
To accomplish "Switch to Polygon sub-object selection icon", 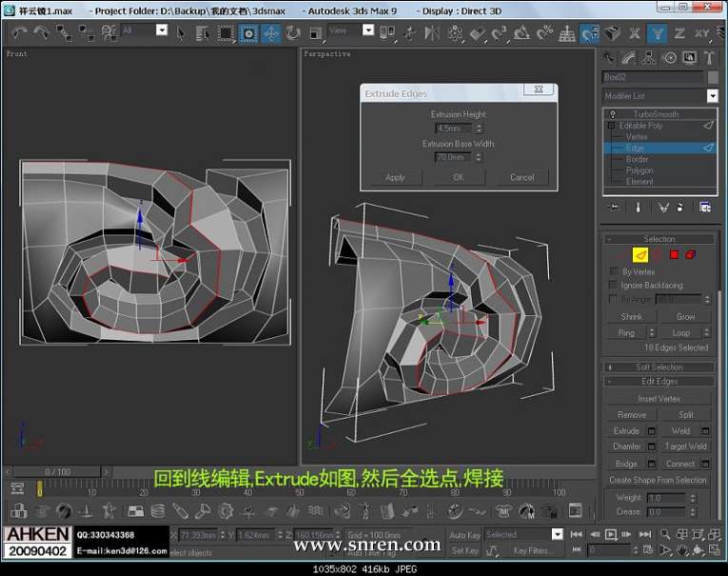I will tap(674, 254).
